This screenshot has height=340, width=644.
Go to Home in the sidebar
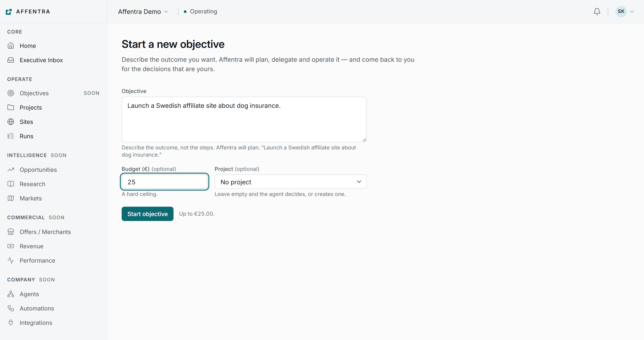(x=53, y=46)
